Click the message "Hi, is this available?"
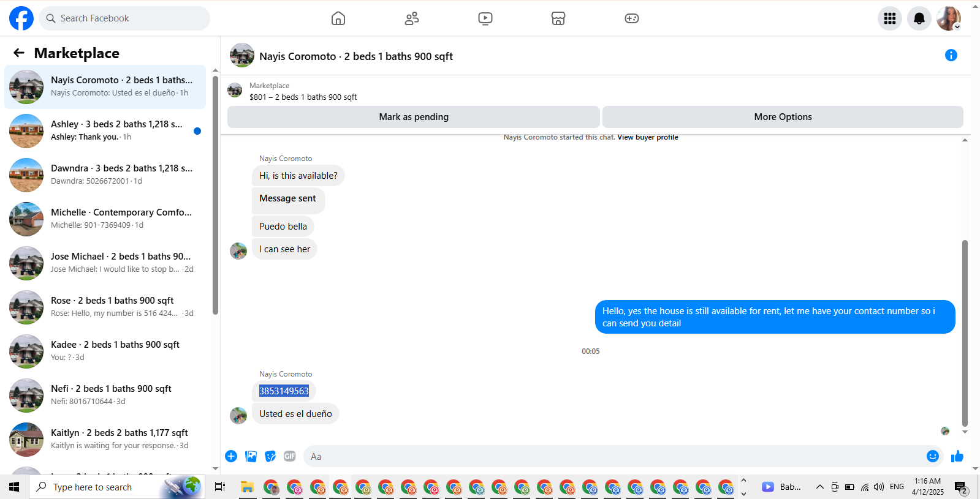 point(298,176)
